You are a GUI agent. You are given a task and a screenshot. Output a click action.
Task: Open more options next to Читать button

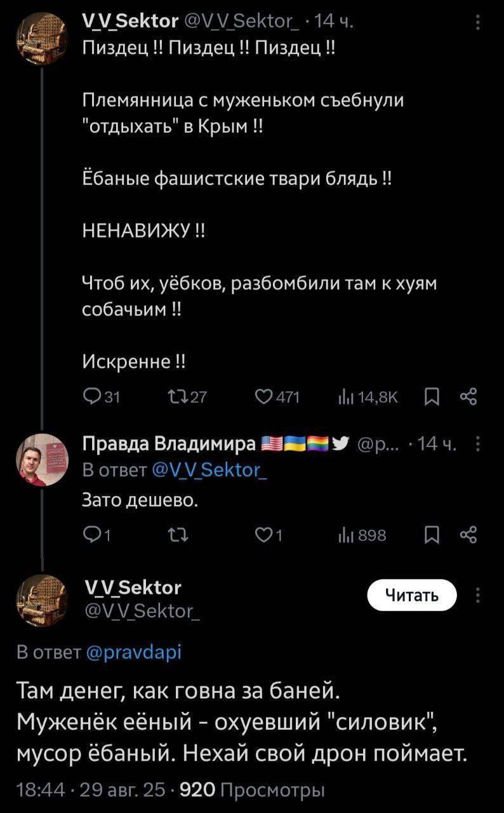click(x=477, y=597)
